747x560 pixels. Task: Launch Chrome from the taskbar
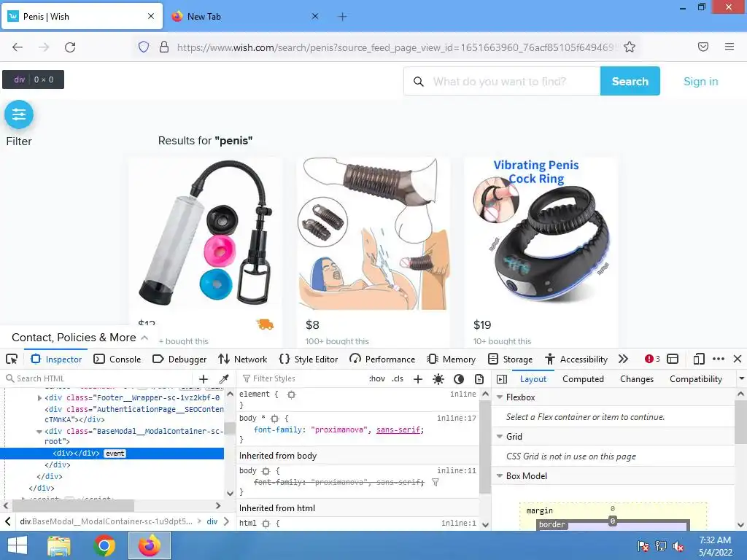pyautogui.click(x=104, y=545)
